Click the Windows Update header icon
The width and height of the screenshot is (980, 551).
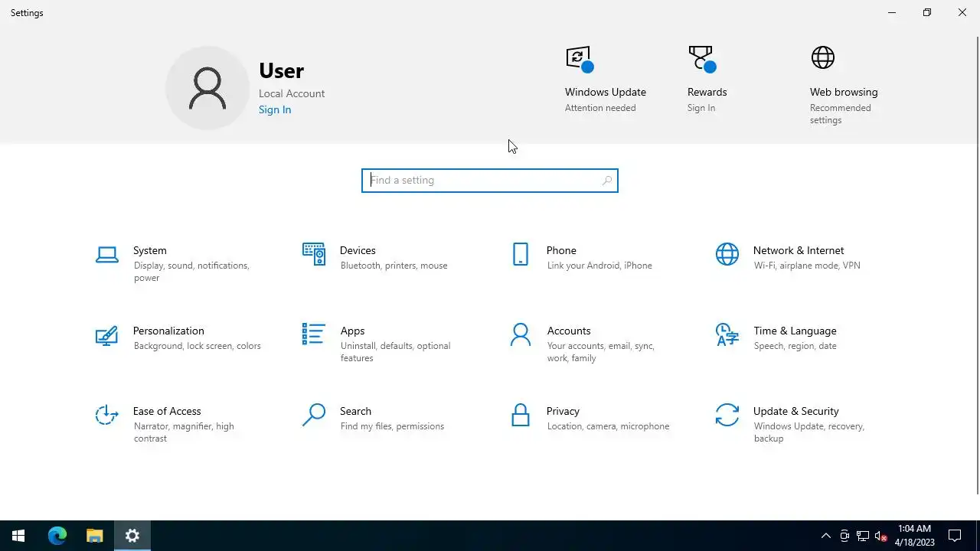click(x=580, y=59)
